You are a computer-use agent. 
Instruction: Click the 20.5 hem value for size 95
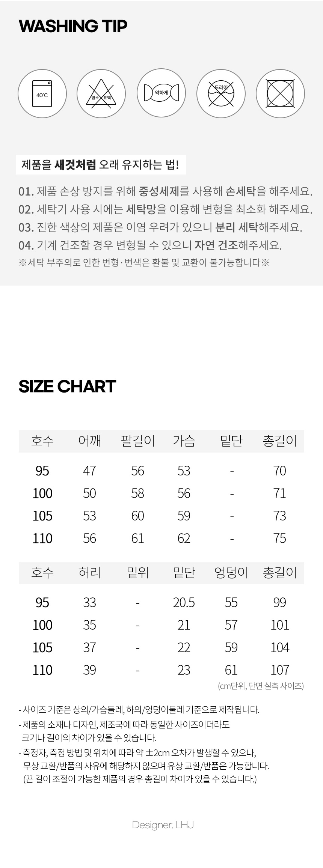coord(184,602)
